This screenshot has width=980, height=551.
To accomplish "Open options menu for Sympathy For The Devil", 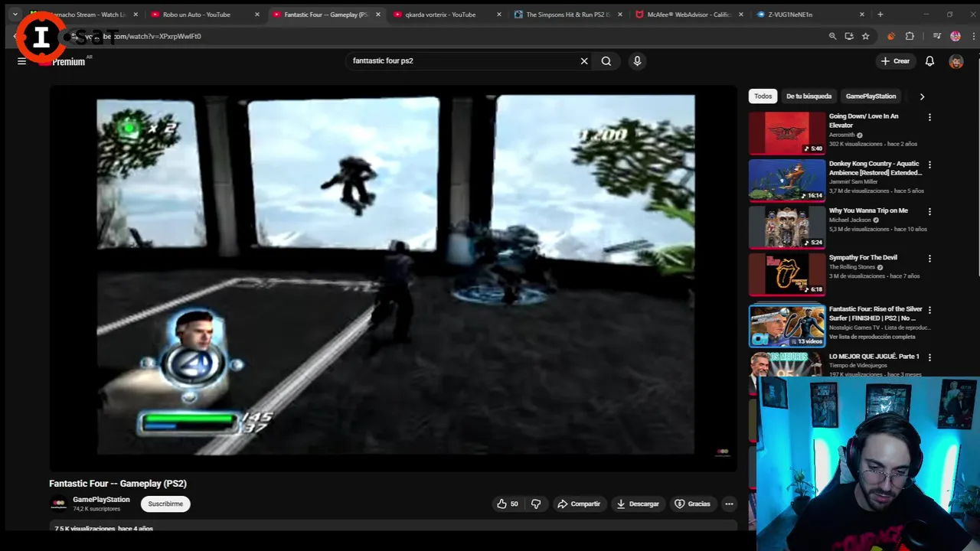I will tap(929, 259).
